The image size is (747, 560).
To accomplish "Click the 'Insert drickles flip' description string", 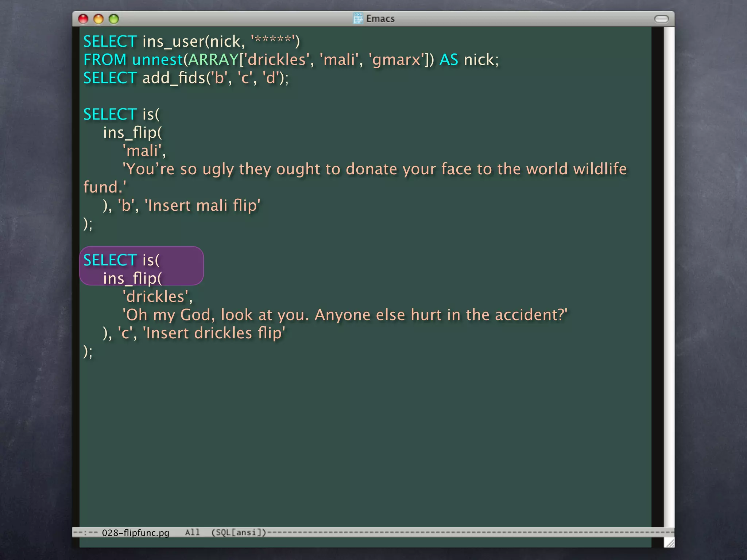I will pos(214,333).
